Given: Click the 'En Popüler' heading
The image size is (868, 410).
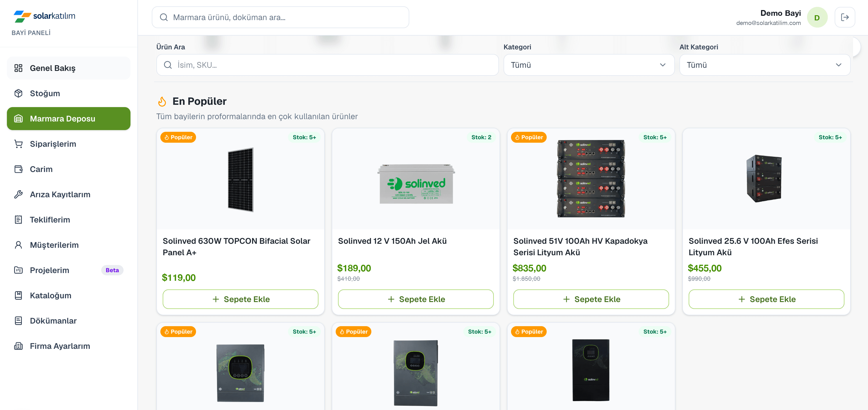Looking at the screenshot, I should click(x=199, y=101).
